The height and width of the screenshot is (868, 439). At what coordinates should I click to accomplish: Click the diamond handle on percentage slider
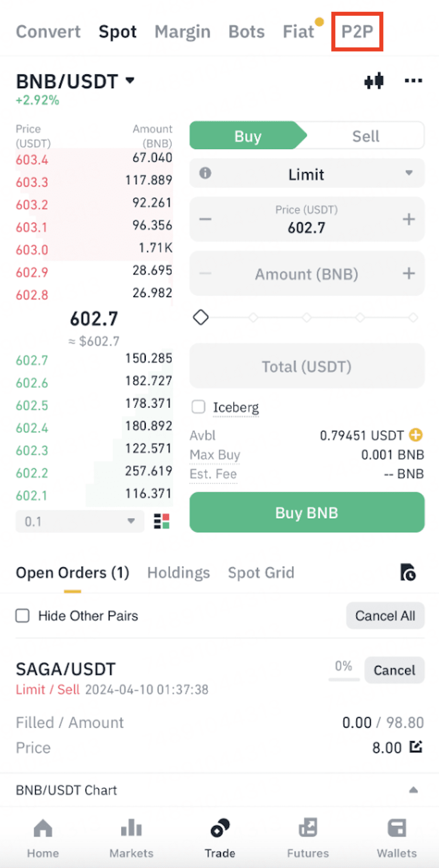(x=201, y=318)
